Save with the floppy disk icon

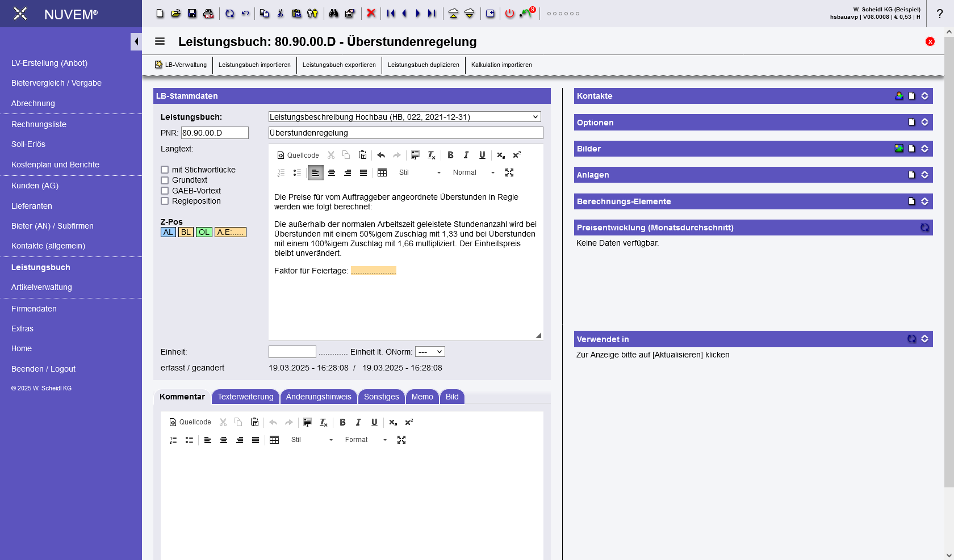pos(192,14)
